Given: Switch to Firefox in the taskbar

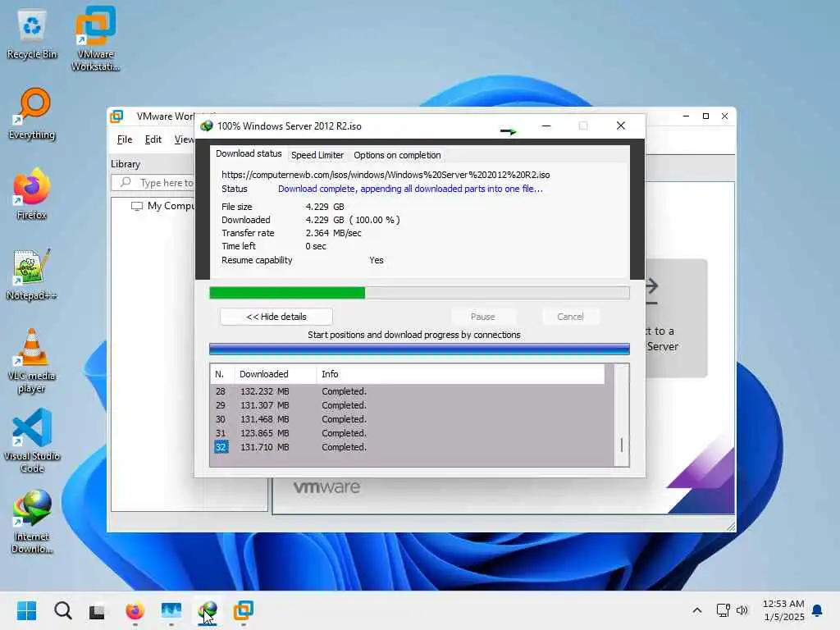Looking at the screenshot, I should [x=135, y=610].
